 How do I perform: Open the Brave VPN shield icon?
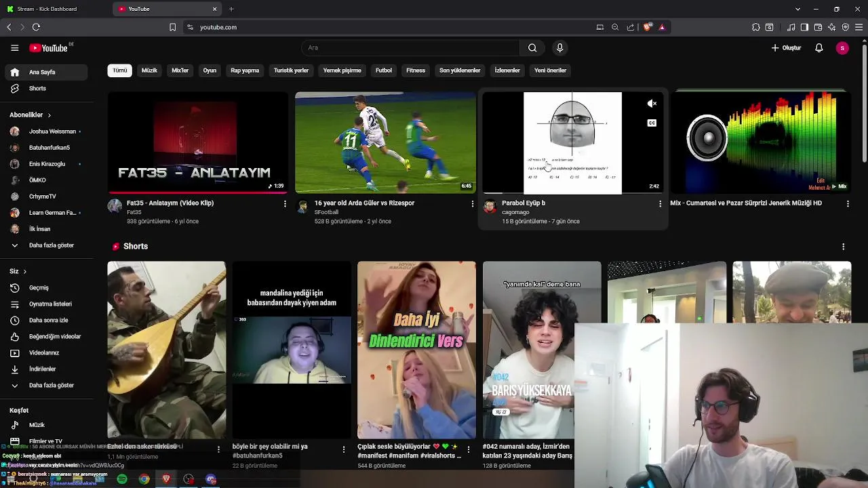(x=845, y=27)
